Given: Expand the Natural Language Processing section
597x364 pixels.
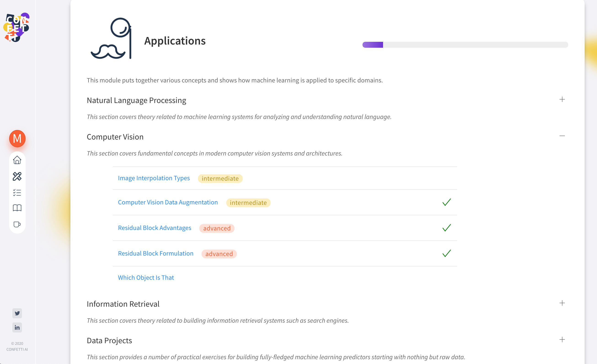Looking at the screenshot, I should click(x=562, y=100).
